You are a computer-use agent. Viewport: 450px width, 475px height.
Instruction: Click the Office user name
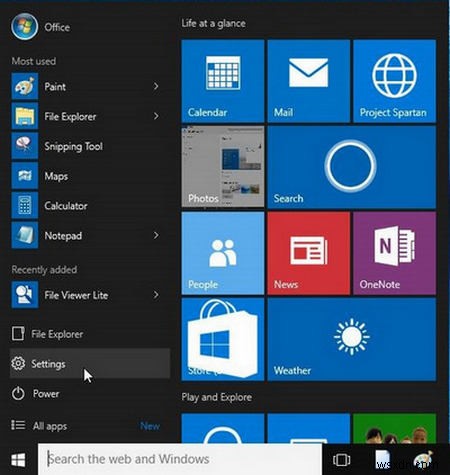pos(57,27)
